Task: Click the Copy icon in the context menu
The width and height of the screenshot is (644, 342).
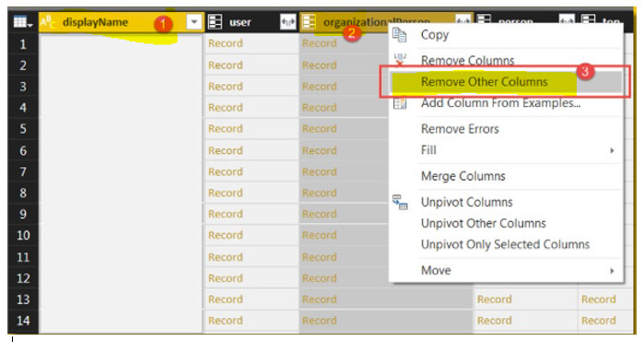Action: (400, 35)
